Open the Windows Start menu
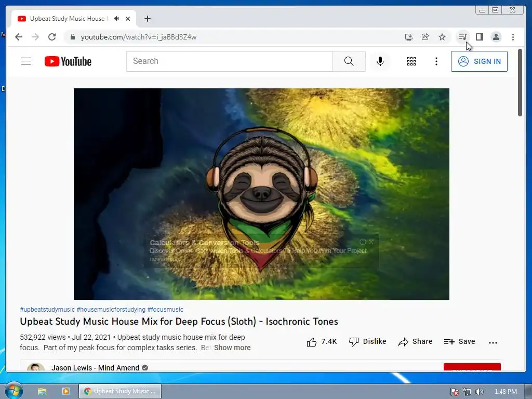 point(14,391)
